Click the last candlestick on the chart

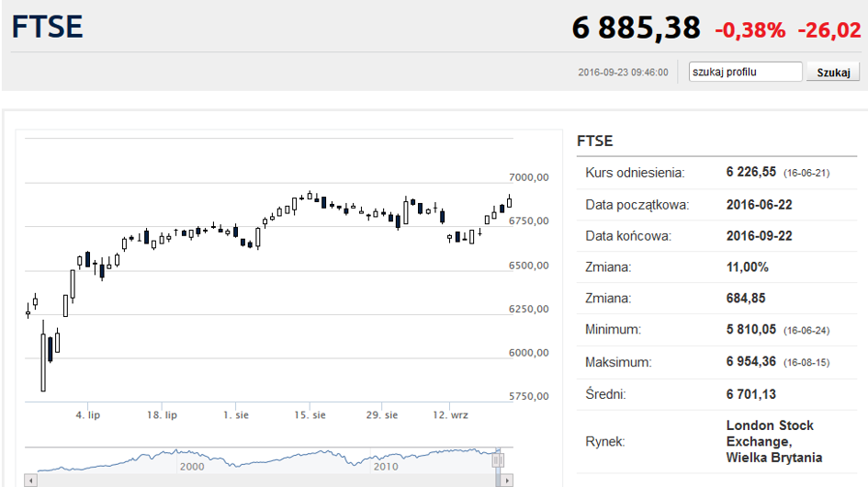point(509,201)
